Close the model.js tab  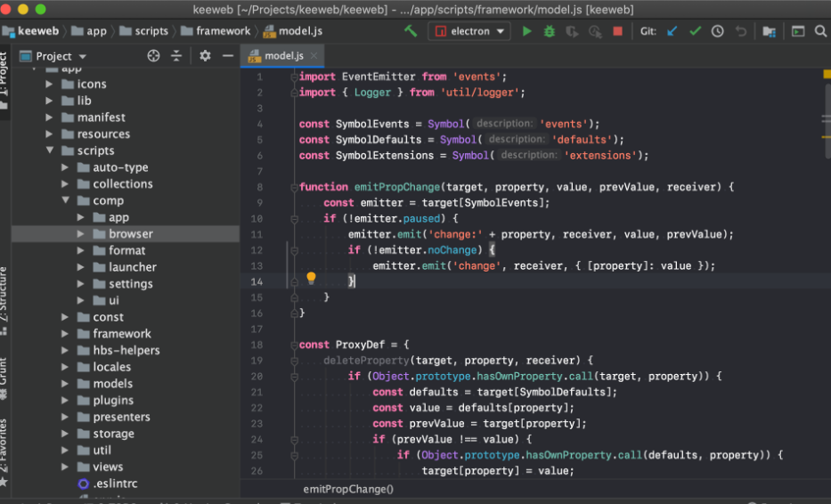click(314, 55)
